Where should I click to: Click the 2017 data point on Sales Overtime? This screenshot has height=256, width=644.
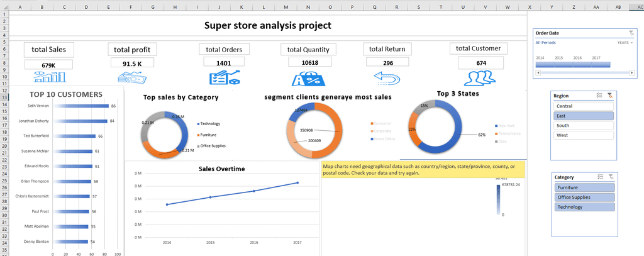(297, 182)
